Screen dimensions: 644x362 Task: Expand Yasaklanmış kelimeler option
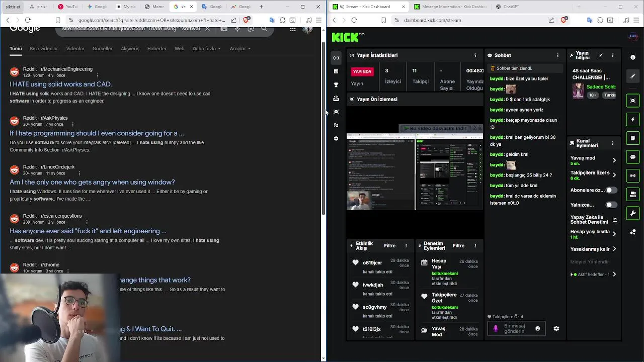tap(614, 249)
